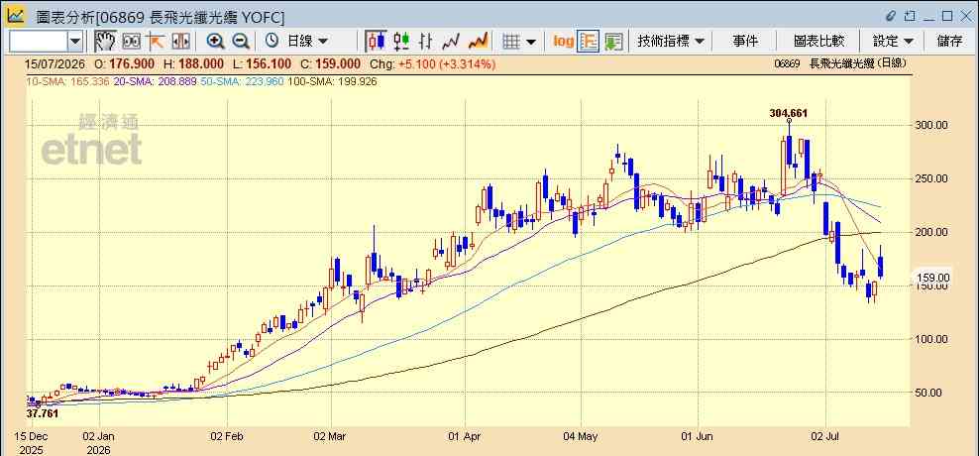Image resolution: width=980 pixels, height=456 pixels.
Task: Click the 37.761 low price marker
Action: click(43, 413)
